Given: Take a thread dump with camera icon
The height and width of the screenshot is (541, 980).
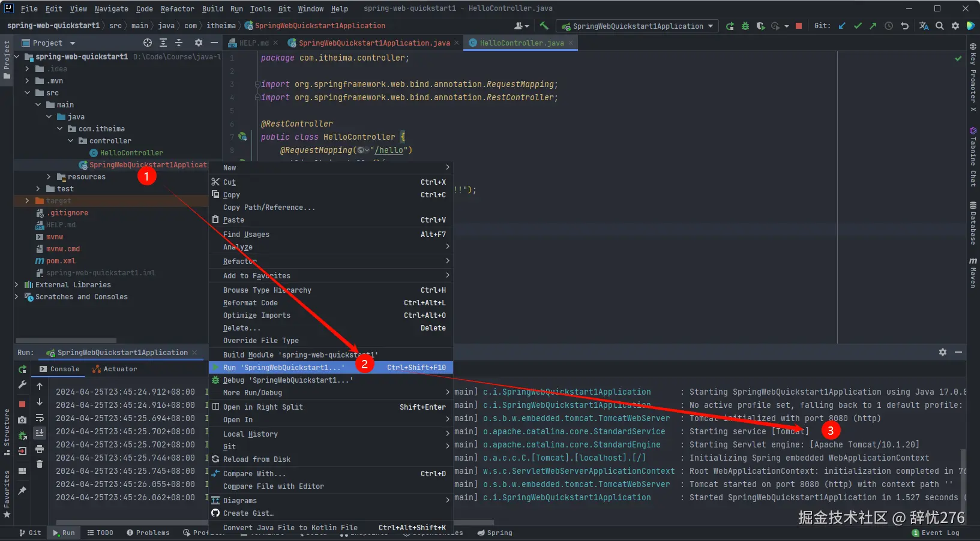Looking at the screenshot, I should [22, 420].
